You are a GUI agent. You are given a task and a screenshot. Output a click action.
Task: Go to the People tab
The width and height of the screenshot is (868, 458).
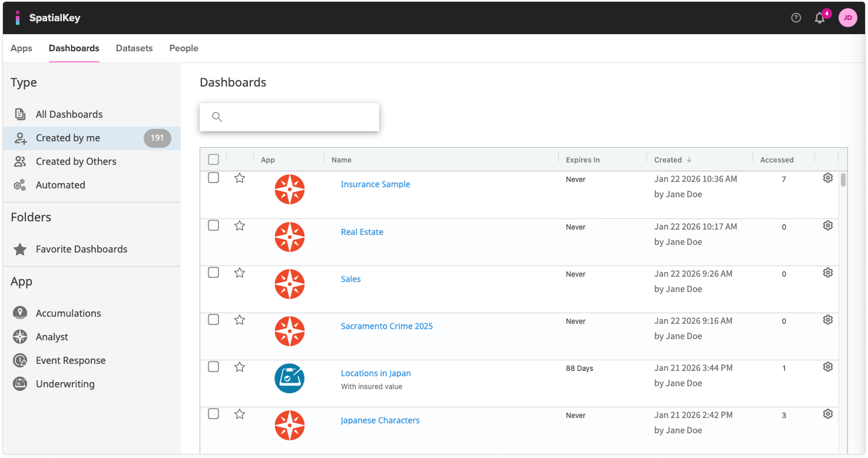pos(184,48)
